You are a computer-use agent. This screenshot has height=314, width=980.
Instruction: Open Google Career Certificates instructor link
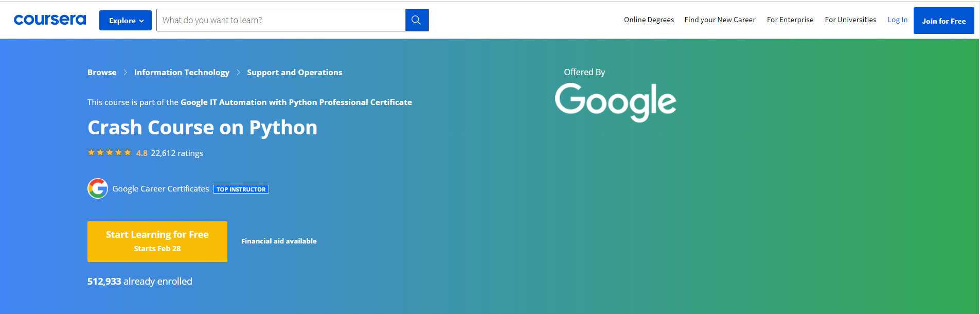(161, 189)
